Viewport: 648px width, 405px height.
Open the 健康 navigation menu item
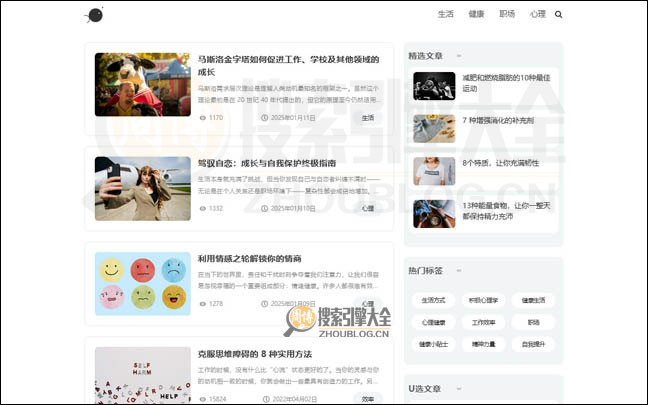[476, 14]
